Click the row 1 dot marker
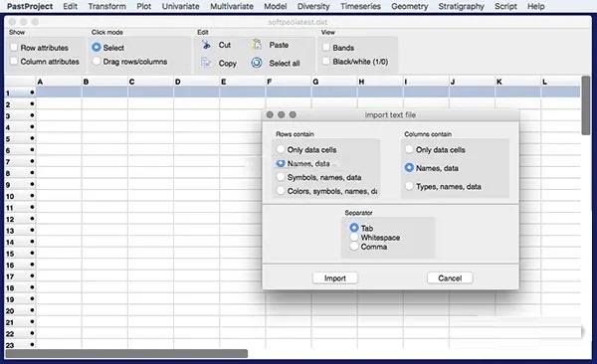The height and width of the screenshot is (364, 597). pyautogui.click(x=32, y=92)
